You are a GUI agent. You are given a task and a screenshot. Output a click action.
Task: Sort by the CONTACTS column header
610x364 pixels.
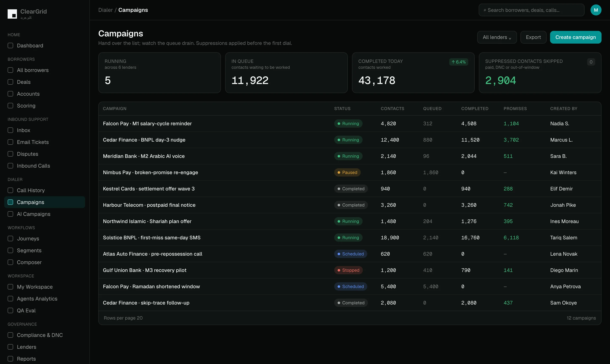[x=392, y=109]
